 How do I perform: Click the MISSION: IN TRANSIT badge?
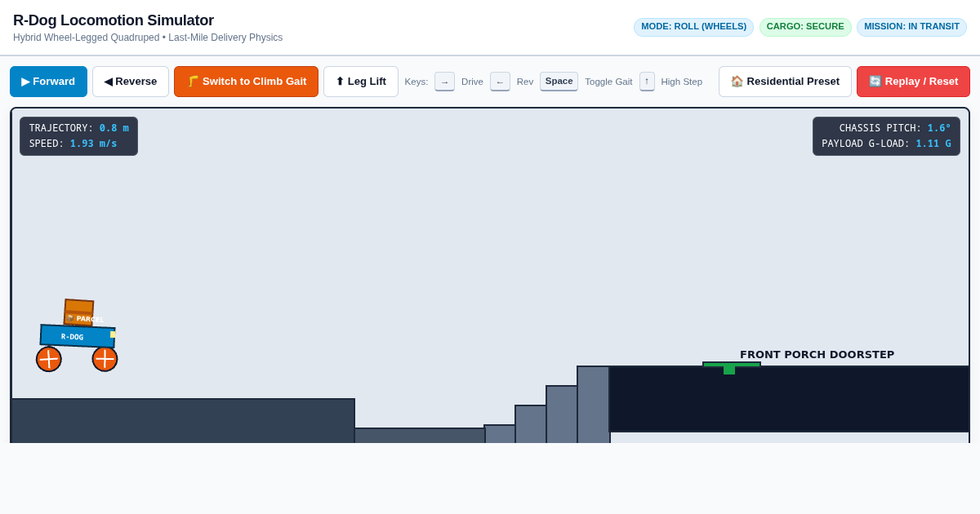911,27
